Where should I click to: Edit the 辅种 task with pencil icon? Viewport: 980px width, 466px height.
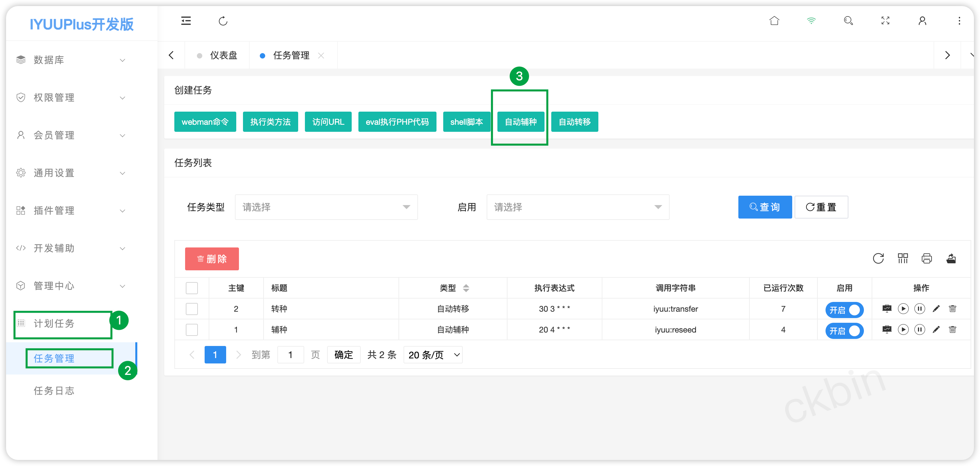pos(936,329)
